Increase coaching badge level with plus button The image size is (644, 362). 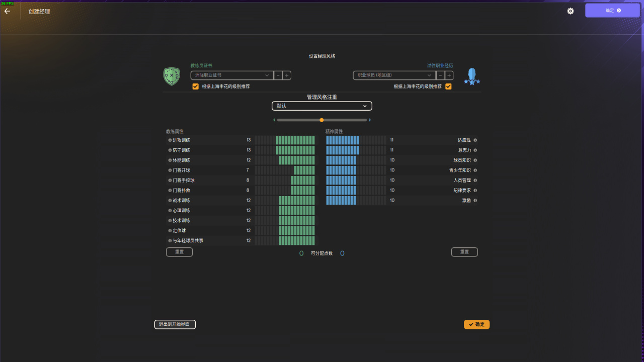tap(287, 75)
